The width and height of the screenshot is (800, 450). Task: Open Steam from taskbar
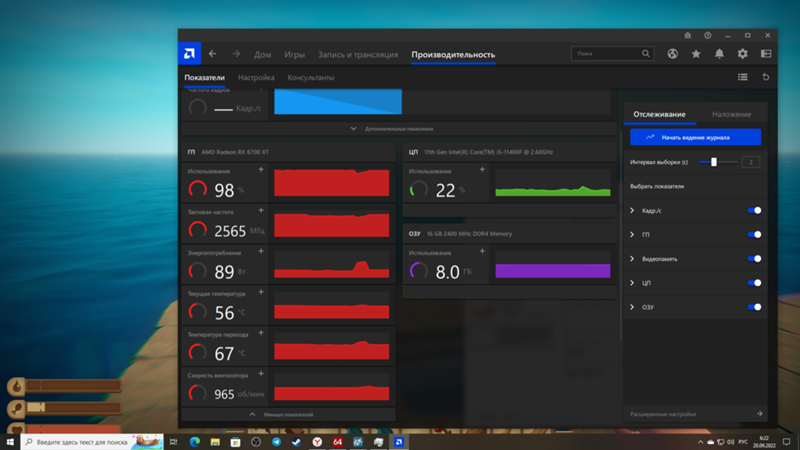296,442
